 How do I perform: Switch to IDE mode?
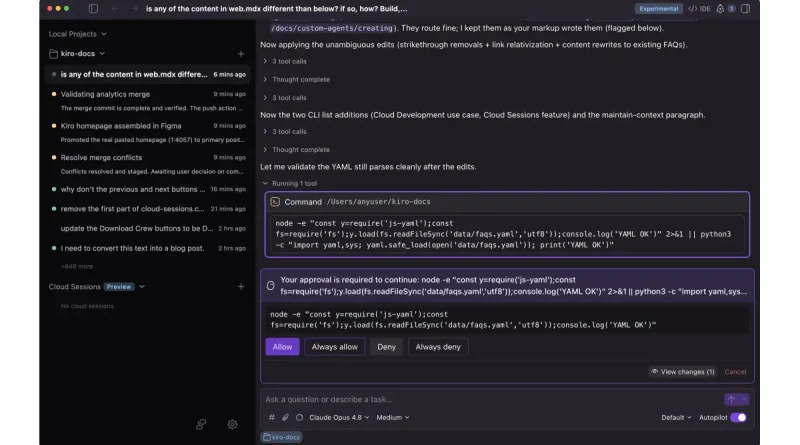pos(699,9)
